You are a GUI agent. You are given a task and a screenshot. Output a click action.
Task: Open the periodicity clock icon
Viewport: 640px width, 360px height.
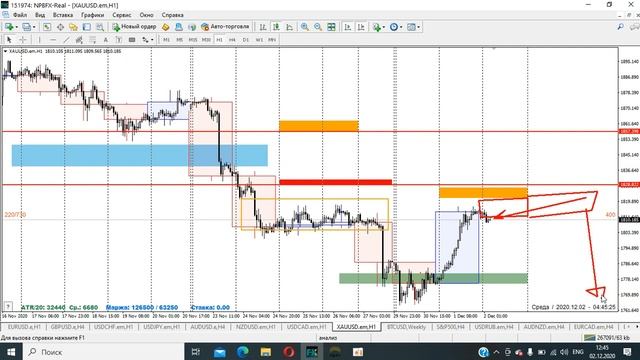[x=393, y=27]
